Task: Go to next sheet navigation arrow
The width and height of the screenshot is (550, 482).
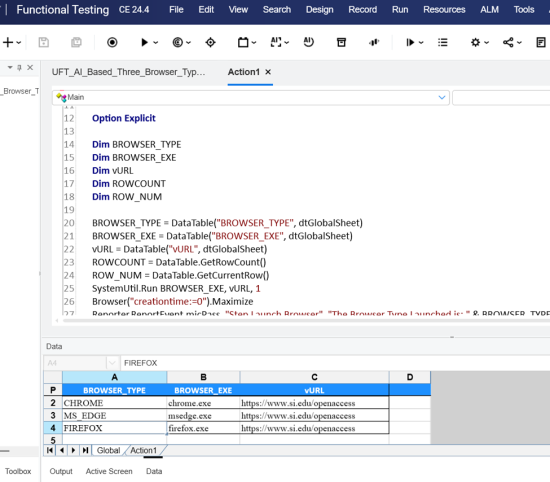Action: [73, 450]
